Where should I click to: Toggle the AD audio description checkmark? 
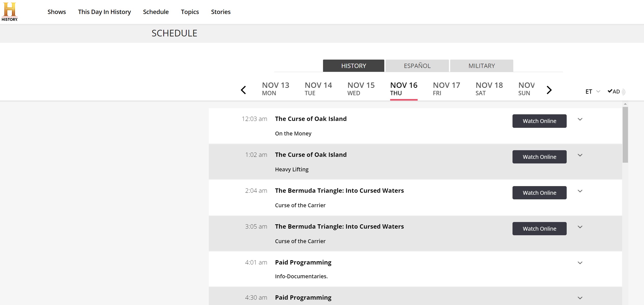coord(616,91)
